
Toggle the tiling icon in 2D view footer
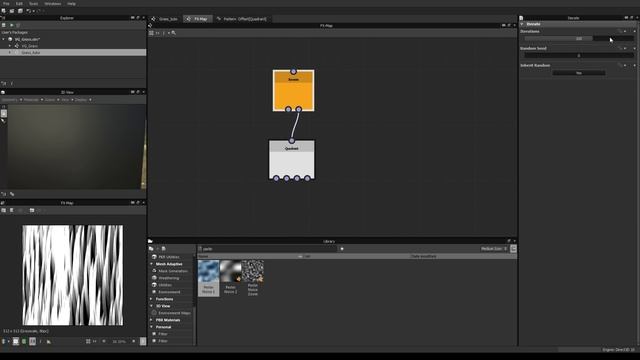[32, 341]
